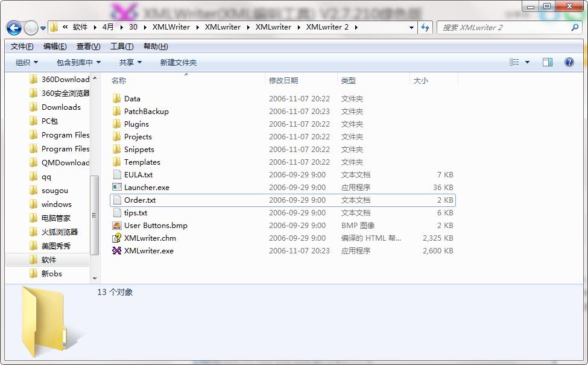
Task: Select the Plugins folder icon
Action: pyautogui.click(x=116, y=124)
